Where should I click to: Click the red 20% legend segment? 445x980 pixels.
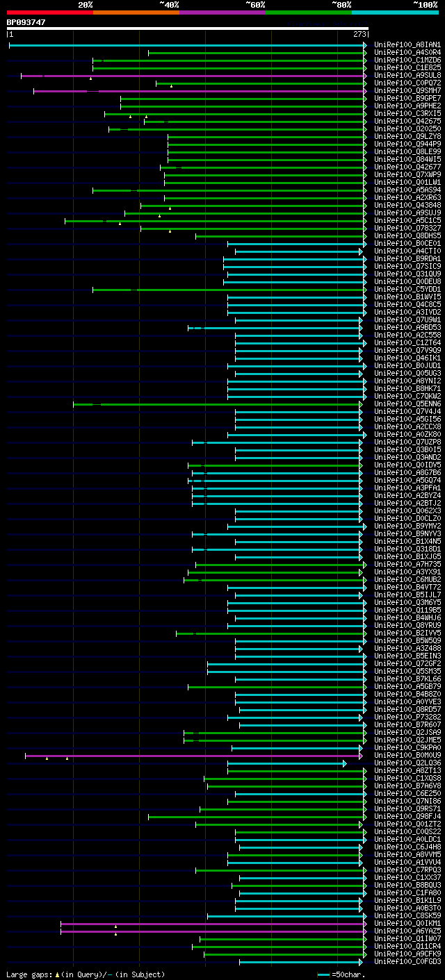[x=50, y=13]
